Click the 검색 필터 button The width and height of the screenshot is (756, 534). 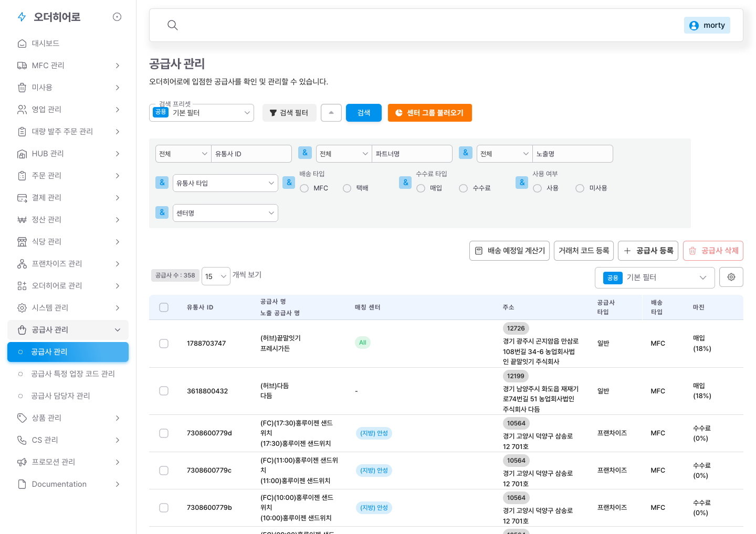(x=289, y=113)
